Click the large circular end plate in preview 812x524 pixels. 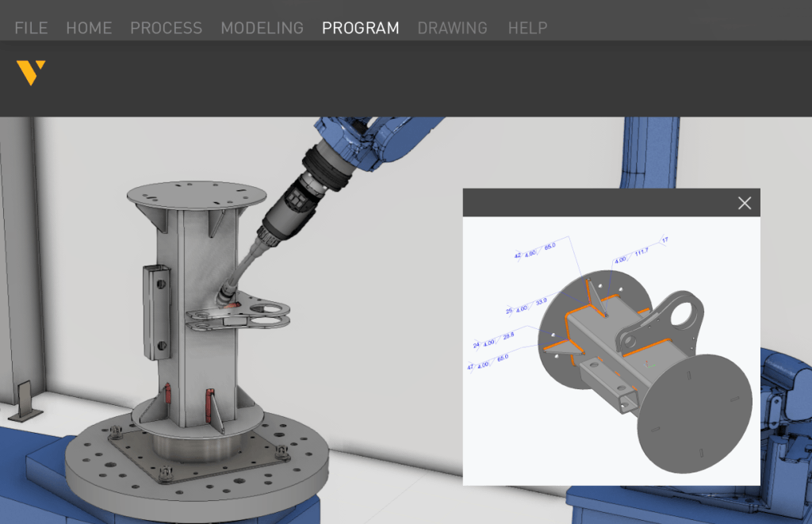[x=694, y=420]
